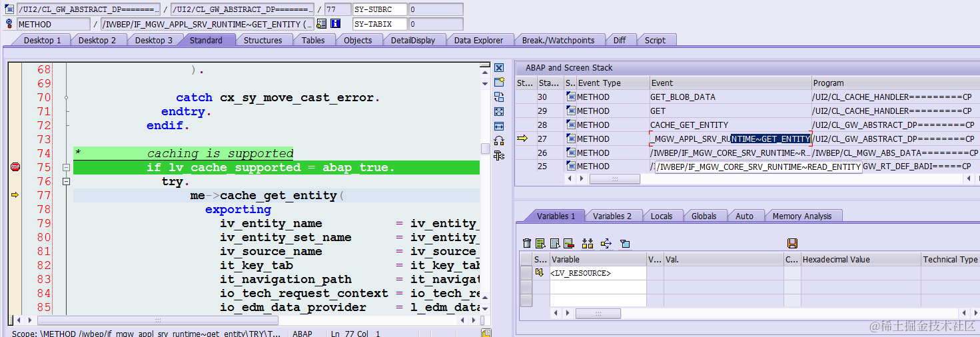The width and height of the screenshot is (980, 337).
Task: Switch to Variables 2 tab
Action: (612, 216)
